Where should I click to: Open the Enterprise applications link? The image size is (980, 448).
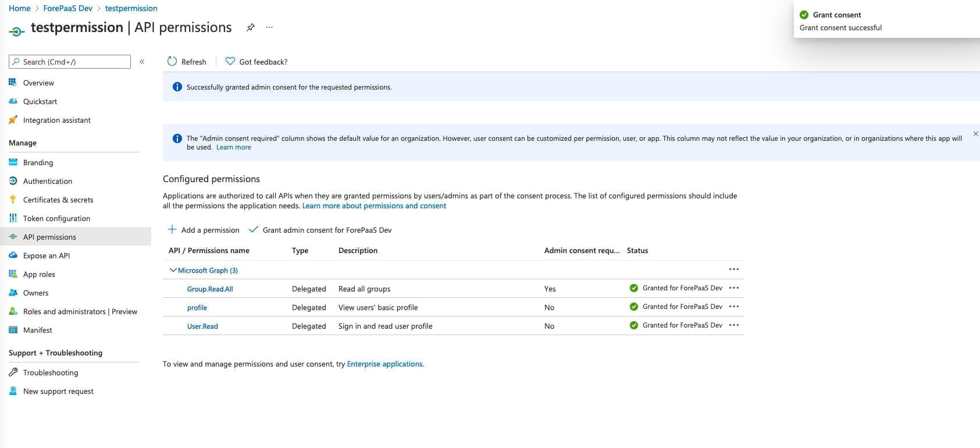[x=385, y=364]
